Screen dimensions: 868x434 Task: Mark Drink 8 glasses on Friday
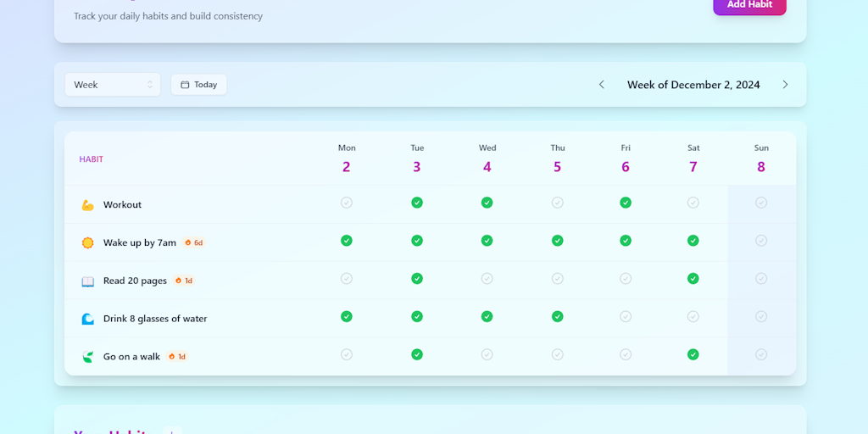pyautogui.click(x=626, y=316)
